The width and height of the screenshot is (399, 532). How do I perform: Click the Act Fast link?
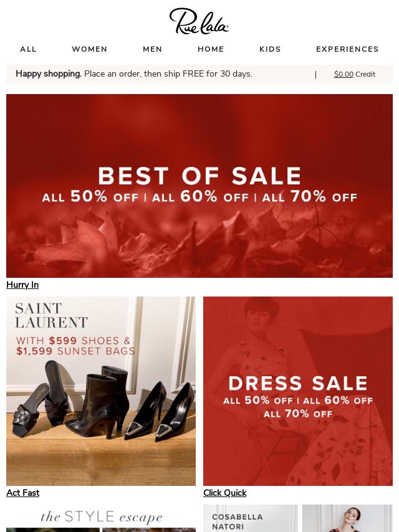tap(22, 493)
